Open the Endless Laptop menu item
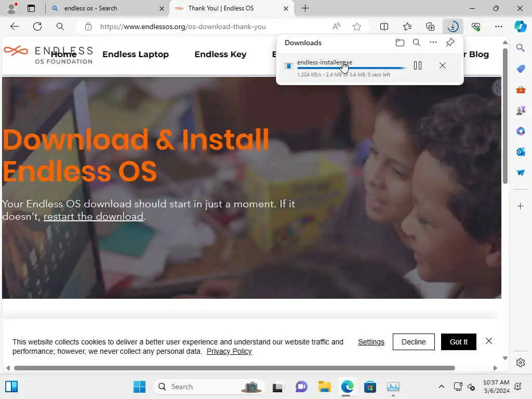Image resolution: width=532 pixels, height=399 pixels. (x=136, y=54)
